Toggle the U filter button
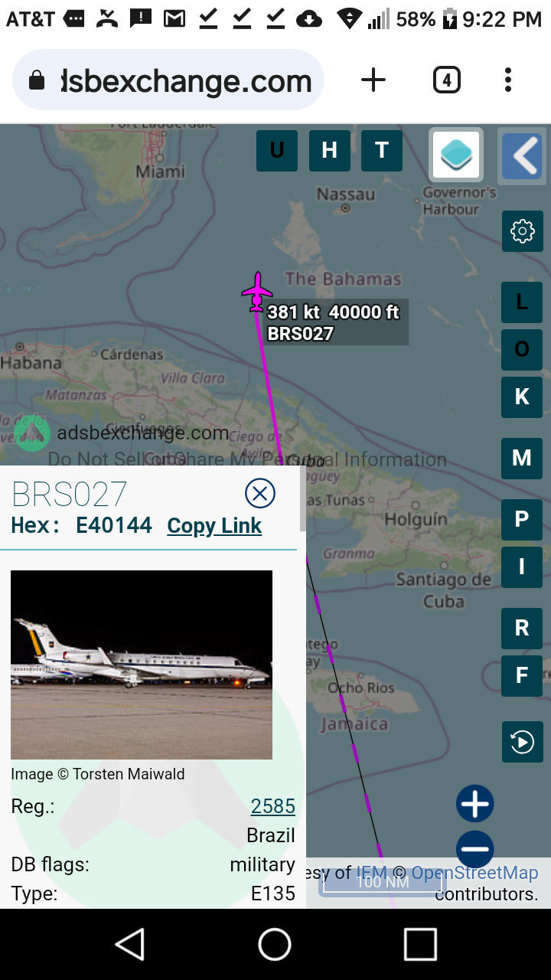 coord(277,150)
